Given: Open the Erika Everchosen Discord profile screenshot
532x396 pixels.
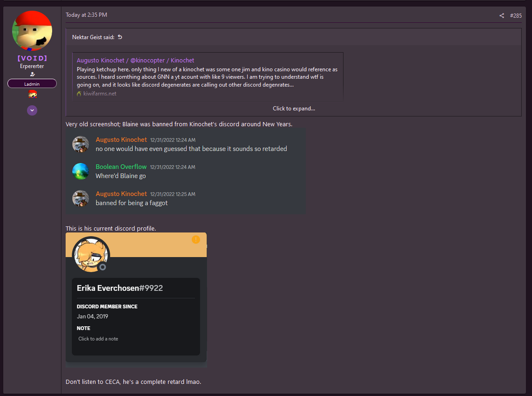Looking at the screenshot, I should pyautogui.click(x=136, y=300).
